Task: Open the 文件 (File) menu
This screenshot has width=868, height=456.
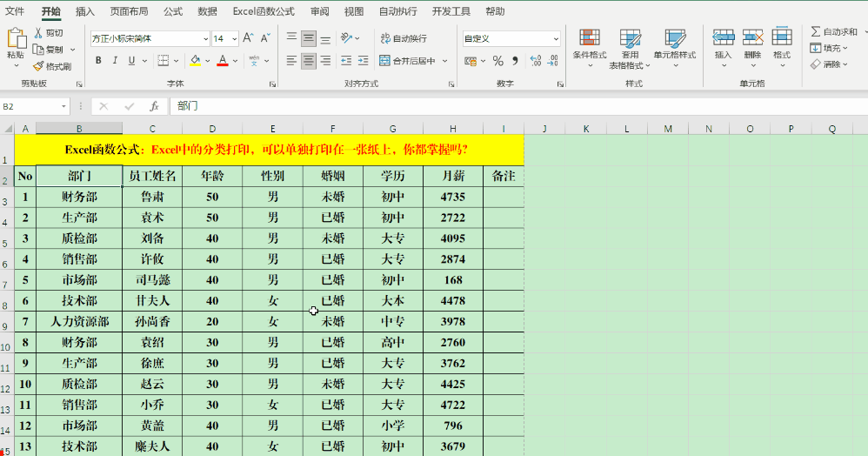Action: pyautogui.click(x=15, y=11)
